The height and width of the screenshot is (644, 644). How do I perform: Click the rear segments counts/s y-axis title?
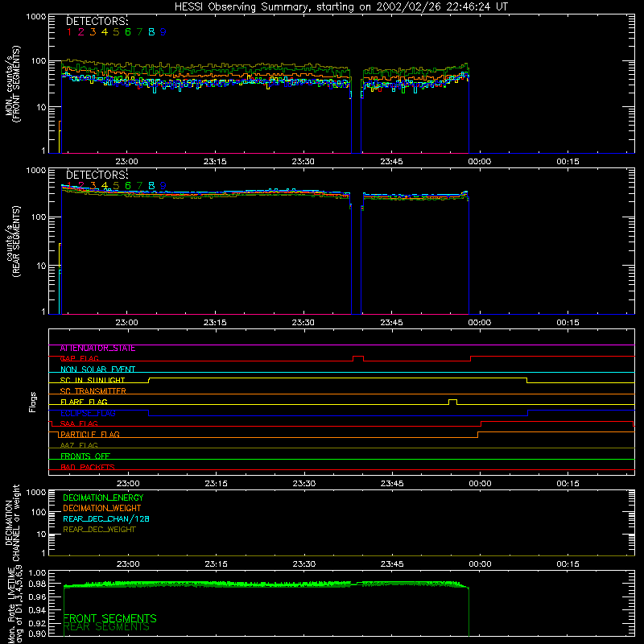click(x=13, y=242)
